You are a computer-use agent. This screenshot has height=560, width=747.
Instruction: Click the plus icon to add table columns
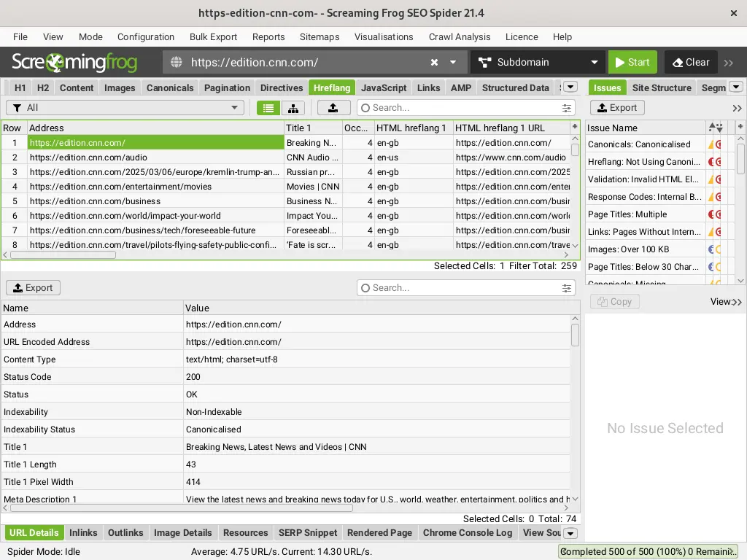pyautogui.click(x=575, y=127)
